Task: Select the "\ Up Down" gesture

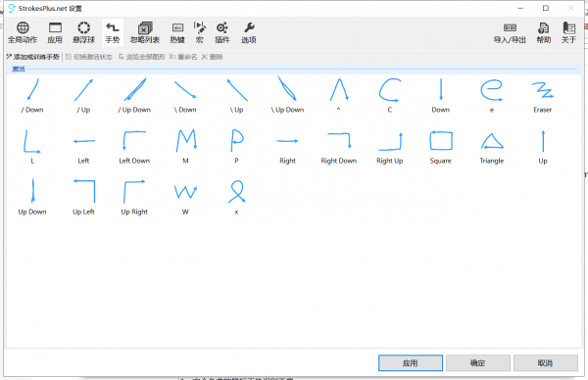Action: click(287, 95)
